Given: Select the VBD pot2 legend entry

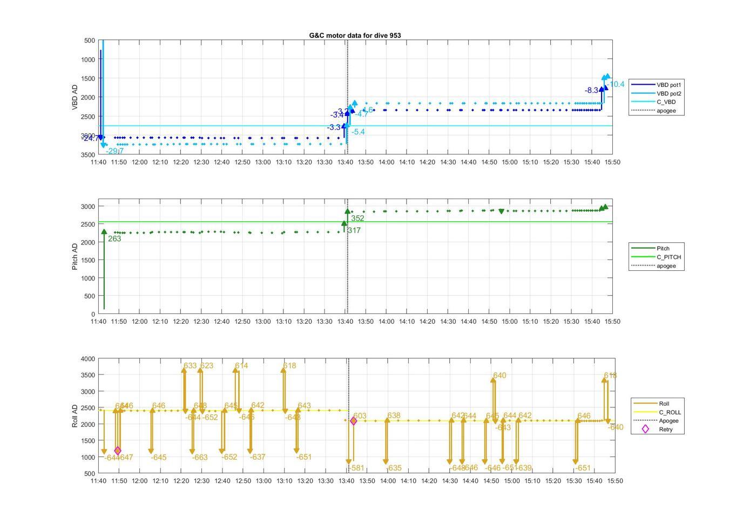Looking at the screenshot, I should tap(657, 93).
